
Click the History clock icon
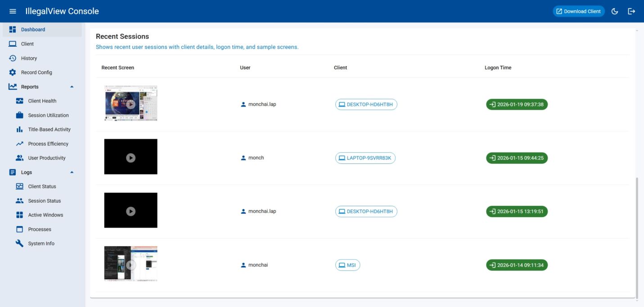click(13, 58)
